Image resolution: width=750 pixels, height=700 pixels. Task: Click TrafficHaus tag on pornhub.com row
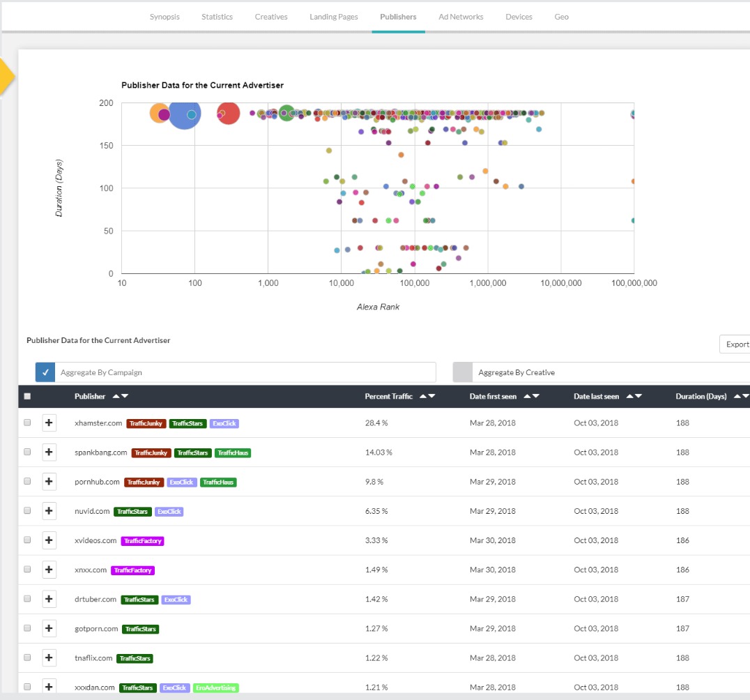[x=218, y=482]
